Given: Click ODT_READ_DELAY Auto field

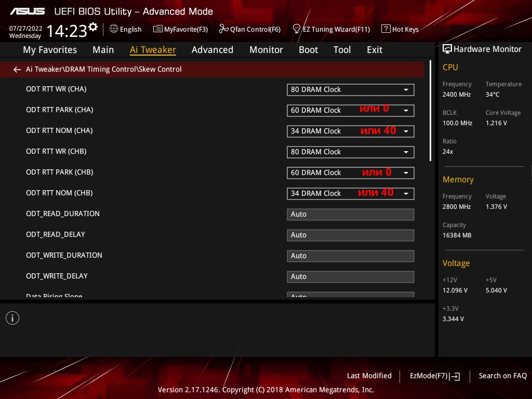Looking at the screenshot, I should click(x=351, y=235).
